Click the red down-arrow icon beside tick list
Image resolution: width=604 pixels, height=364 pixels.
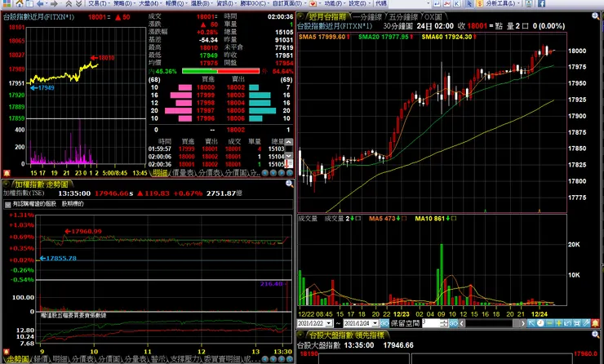pos(288,164)
